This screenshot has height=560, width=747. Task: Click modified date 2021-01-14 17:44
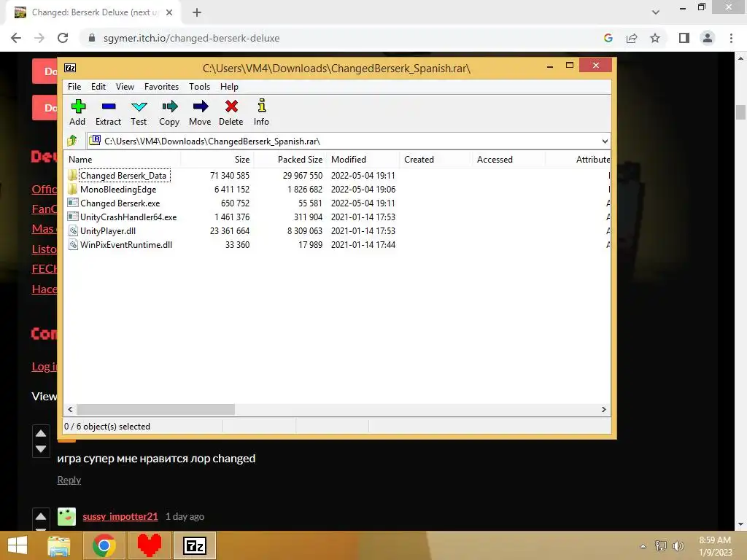[363, 245]
